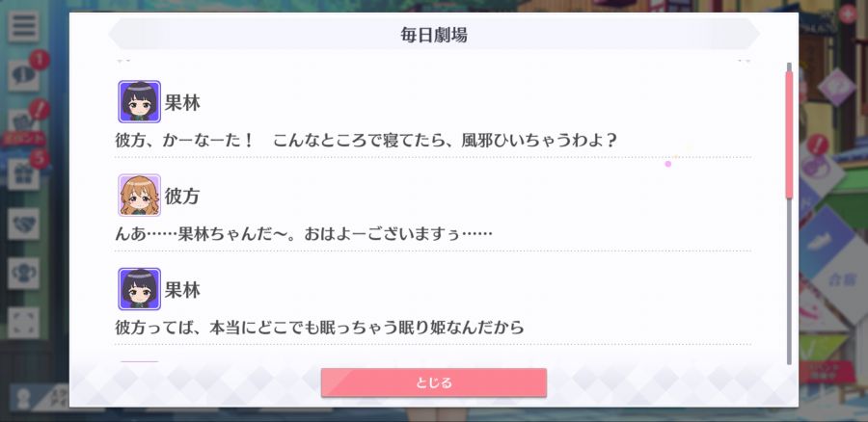Viewport: 868px width, 422px height.
Task: Select the dialogue line starting with んあ……果林ちゃんだ
Action: (304, 234)
